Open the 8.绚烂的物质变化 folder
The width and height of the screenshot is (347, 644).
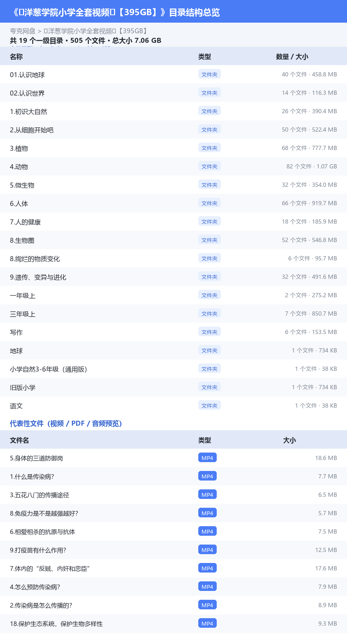pyautogui.click(x=35, y=259)
